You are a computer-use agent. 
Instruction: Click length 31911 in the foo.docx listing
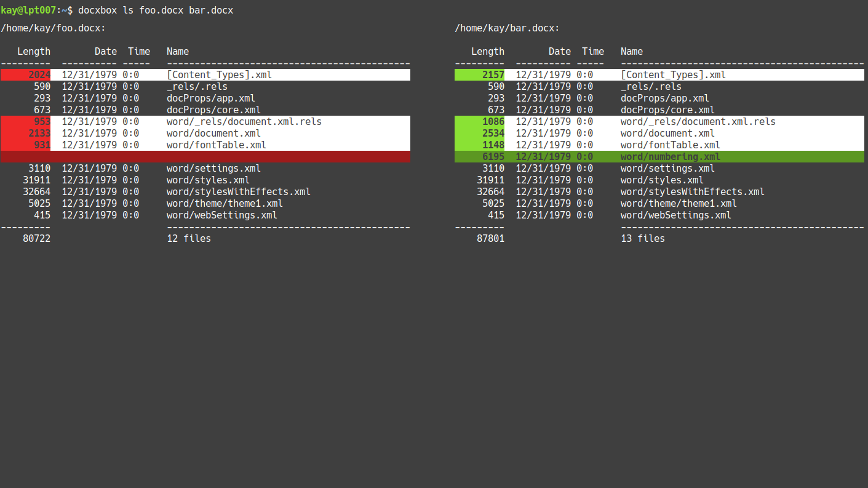[x=37, y=180]
